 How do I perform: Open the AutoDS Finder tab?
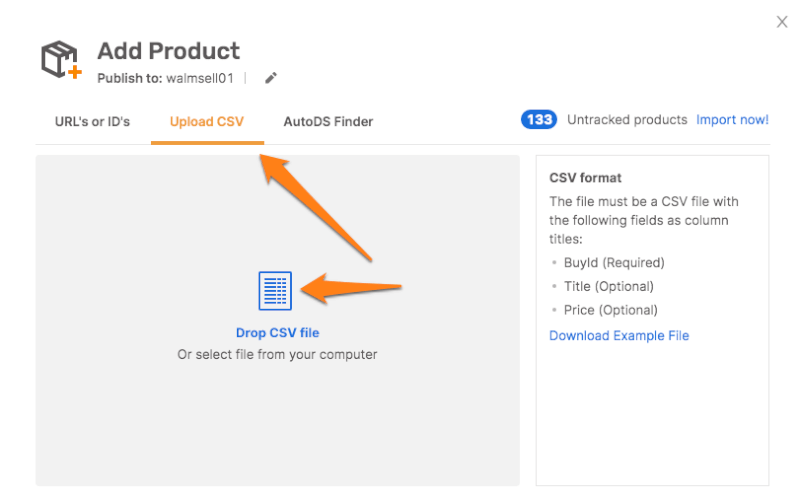(x=328, y=121)
